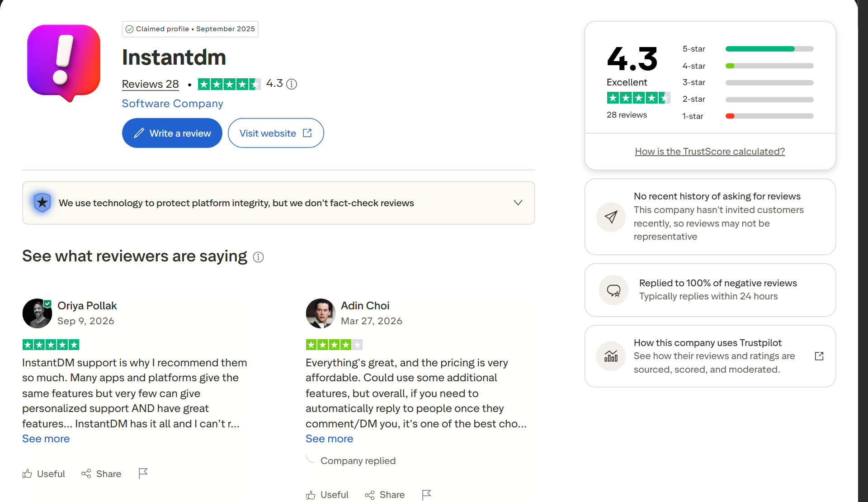Flag Adin Choi's review
The width and height of the screenshot is (868, 502).
427,495
